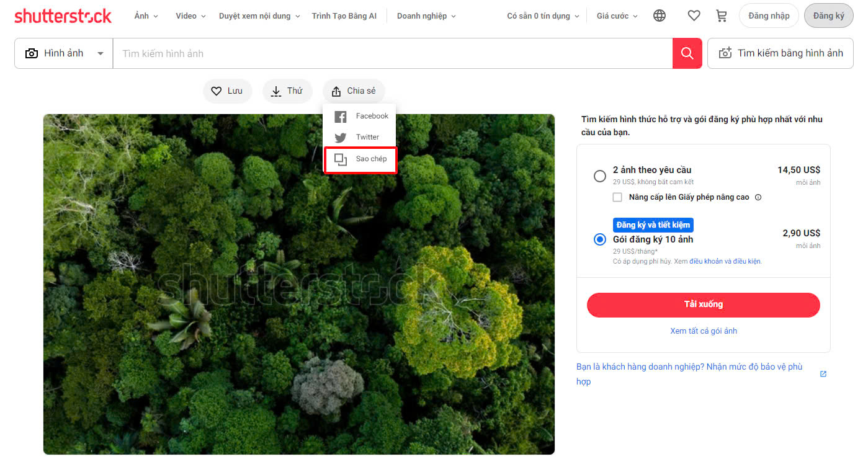Click the Shutterstock logo

[63, 16]
